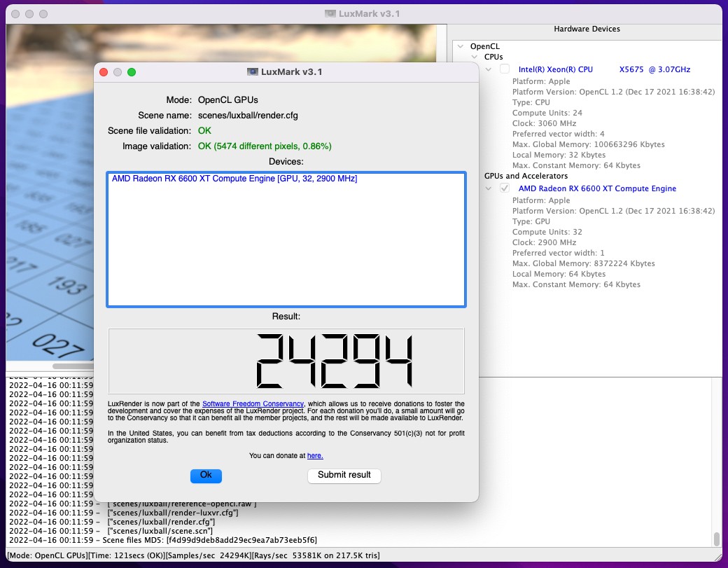Viewport: 728px width, 568px height.
Task: Click "Compute Units: 32" row
Action: click(547, 233)
